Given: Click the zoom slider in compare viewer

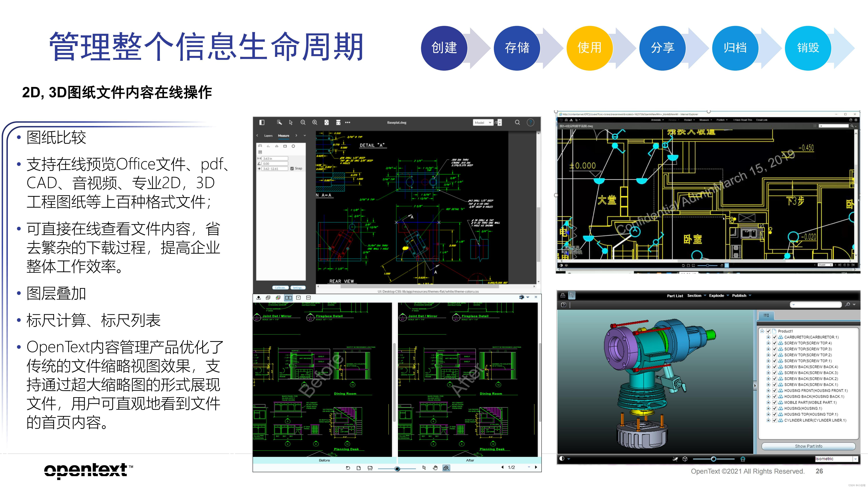Looking at the screenshot, I should 397,468.
